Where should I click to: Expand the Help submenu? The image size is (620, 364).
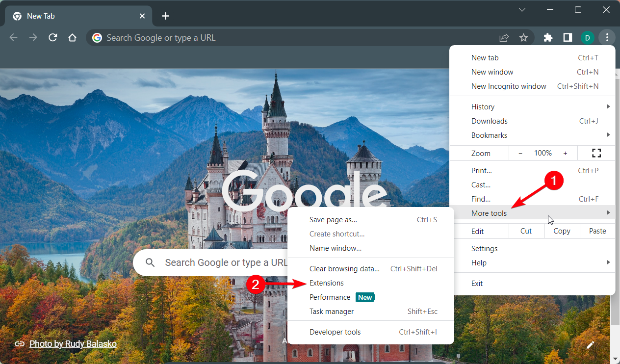click(532, 263)
